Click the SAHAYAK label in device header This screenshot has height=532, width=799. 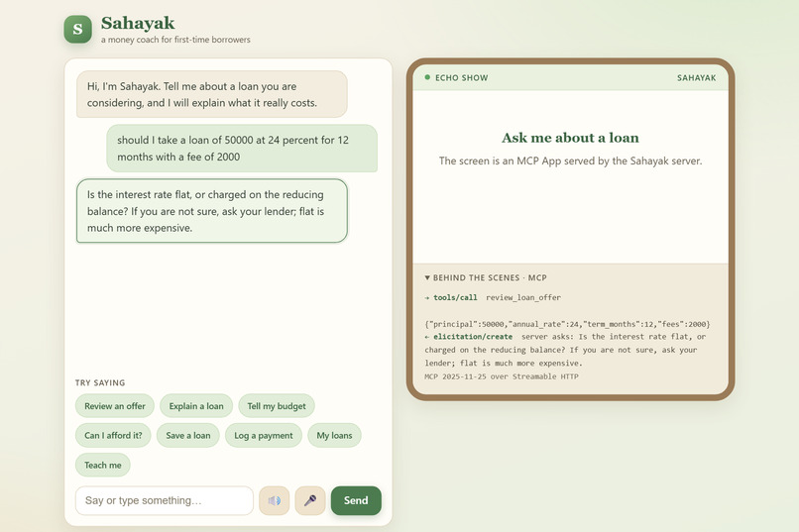pyautogui.click(x=697, y=78)
